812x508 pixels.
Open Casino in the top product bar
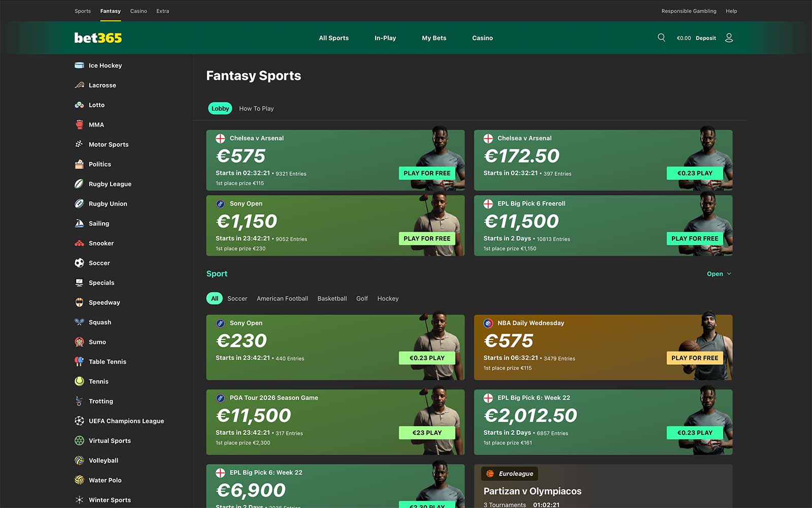click(x=138, y=11)
